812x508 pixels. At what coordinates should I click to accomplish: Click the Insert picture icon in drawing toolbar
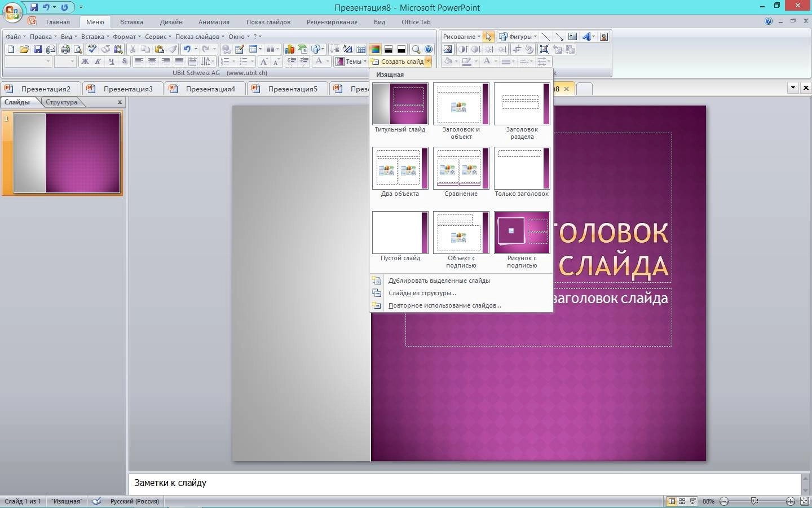click(448, 49)
